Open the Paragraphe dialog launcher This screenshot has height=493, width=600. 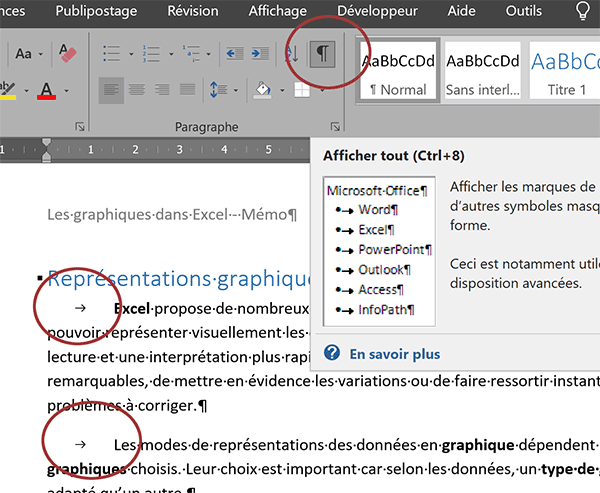pos(335,127)
